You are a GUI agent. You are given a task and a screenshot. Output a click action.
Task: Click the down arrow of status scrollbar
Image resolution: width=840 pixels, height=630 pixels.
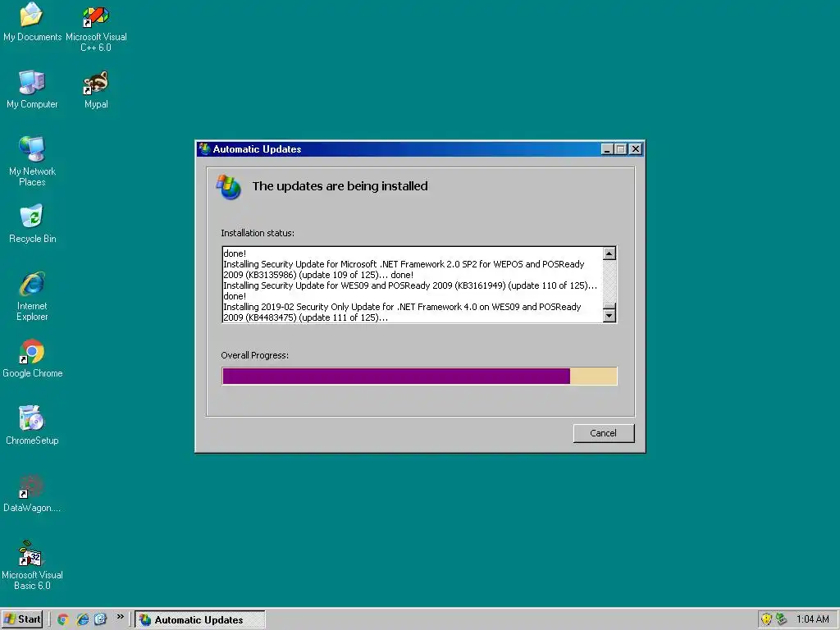pyautogui.click(x=609, y=316)
